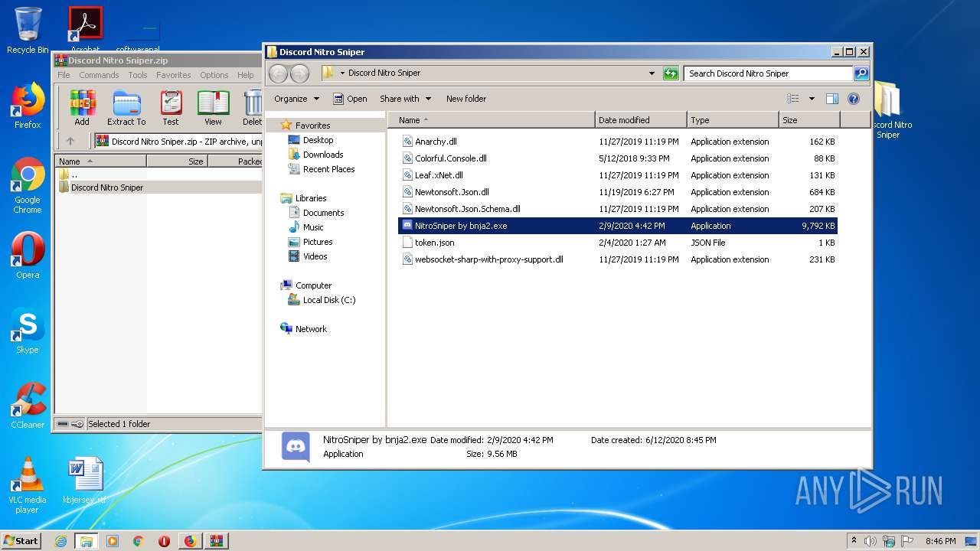Image resolution: width=980 pixels, height=551 pixels.
Task: Go up one level in WinRAR
Action: point(70,141)
